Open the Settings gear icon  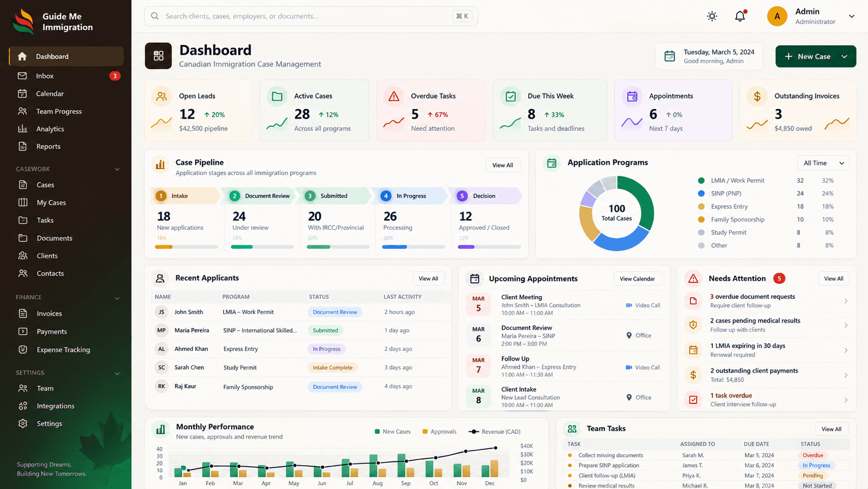click(x=23, y=424)
